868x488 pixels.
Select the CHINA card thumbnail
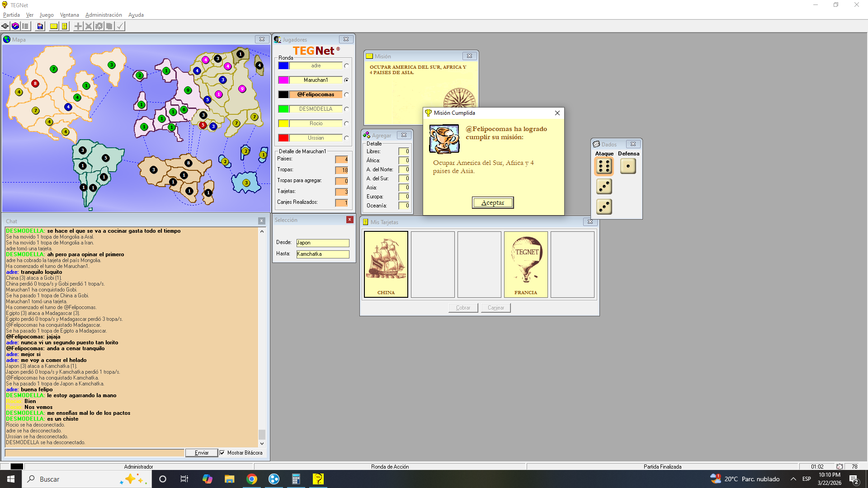click(x=386, y=264)
